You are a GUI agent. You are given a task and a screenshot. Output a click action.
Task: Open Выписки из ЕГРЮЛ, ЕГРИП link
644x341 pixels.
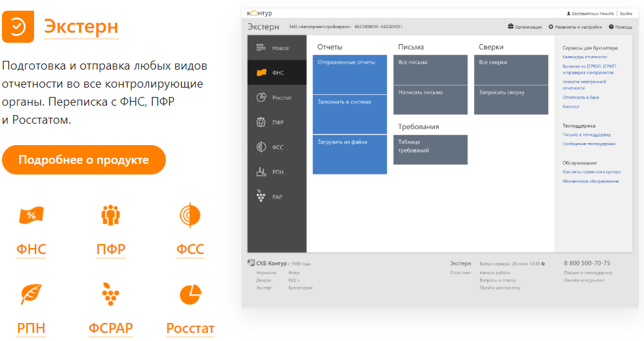[x=589, y=69]
